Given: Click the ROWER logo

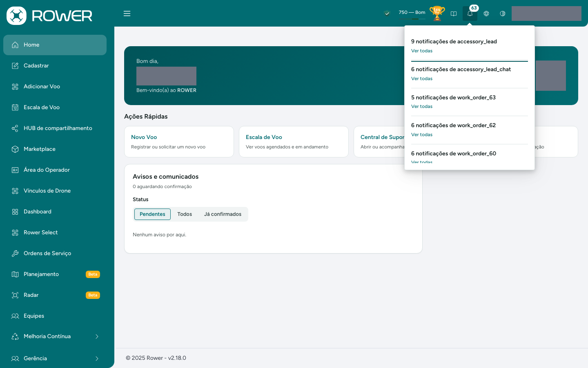Looking at the screenshot, I should (49, 16).
